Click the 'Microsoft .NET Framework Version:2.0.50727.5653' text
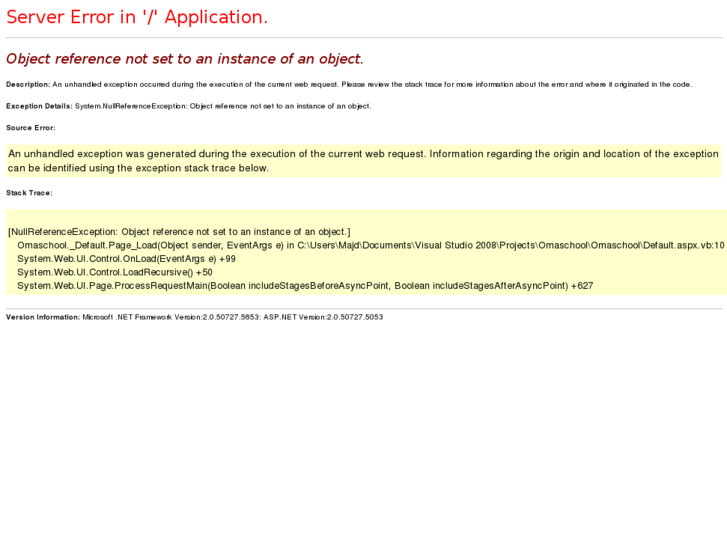Image resolution: width=727 pixels, height=545 pixels. (x=172, y=317)
